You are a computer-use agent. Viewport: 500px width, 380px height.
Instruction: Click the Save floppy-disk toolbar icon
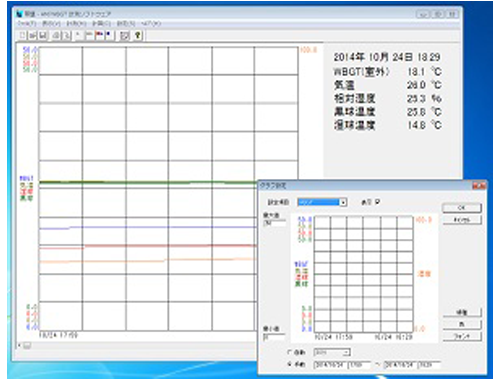pyautogui.click(x=43, y=35)
